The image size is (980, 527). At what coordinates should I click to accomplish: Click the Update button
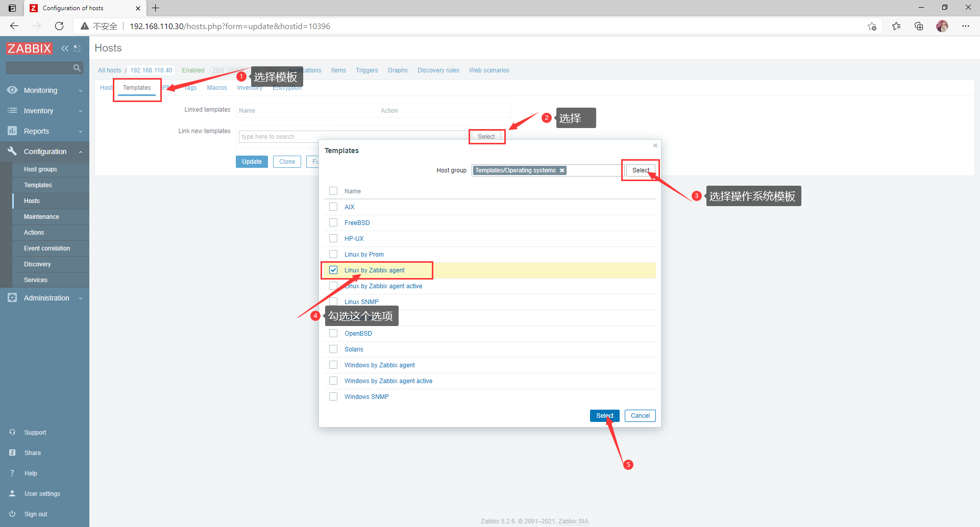coord(252,162)
